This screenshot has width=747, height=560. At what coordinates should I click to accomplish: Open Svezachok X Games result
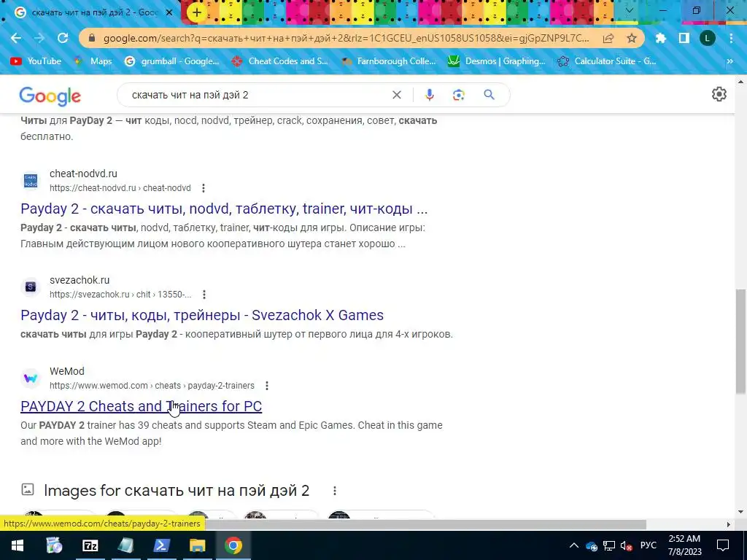[x=202, y=315]
